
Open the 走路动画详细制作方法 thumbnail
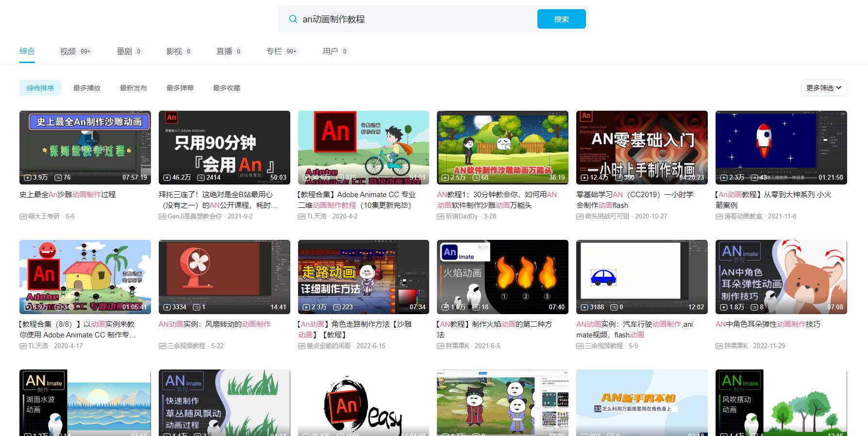364,277
